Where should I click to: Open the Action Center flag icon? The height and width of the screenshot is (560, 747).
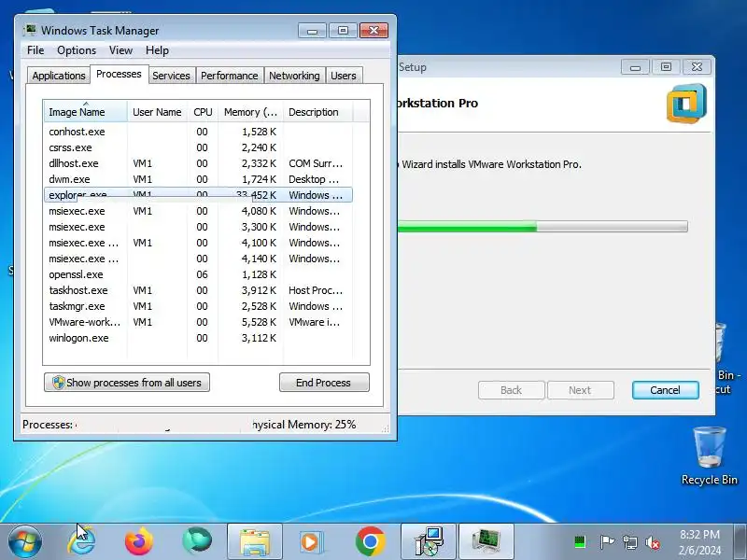(606, 542)
